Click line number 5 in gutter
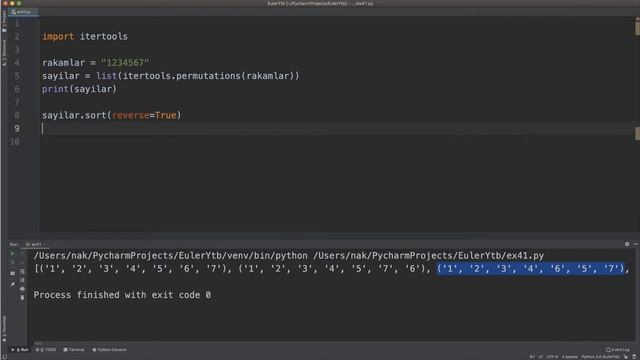The width and height of the screenshot is (640, 360). (x=17, y=76)
